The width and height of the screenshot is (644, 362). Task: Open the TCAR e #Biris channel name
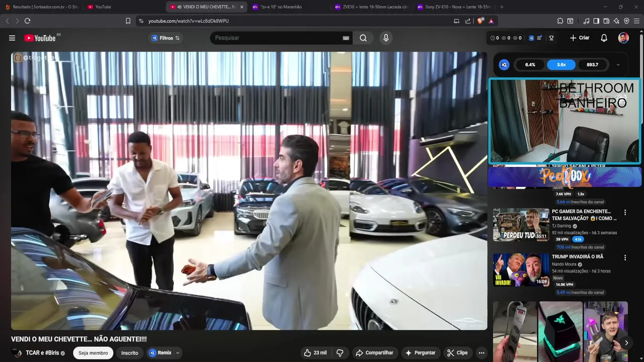pos(42,353)
